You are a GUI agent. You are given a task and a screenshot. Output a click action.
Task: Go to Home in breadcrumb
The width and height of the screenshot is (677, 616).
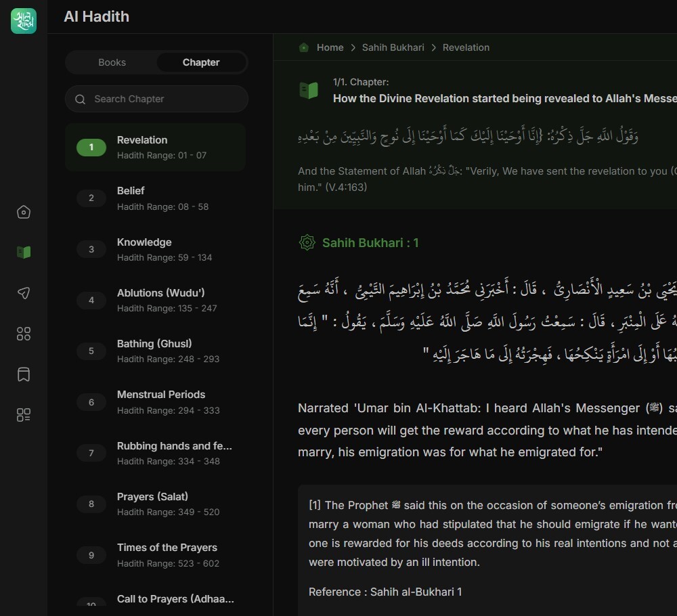330,47
